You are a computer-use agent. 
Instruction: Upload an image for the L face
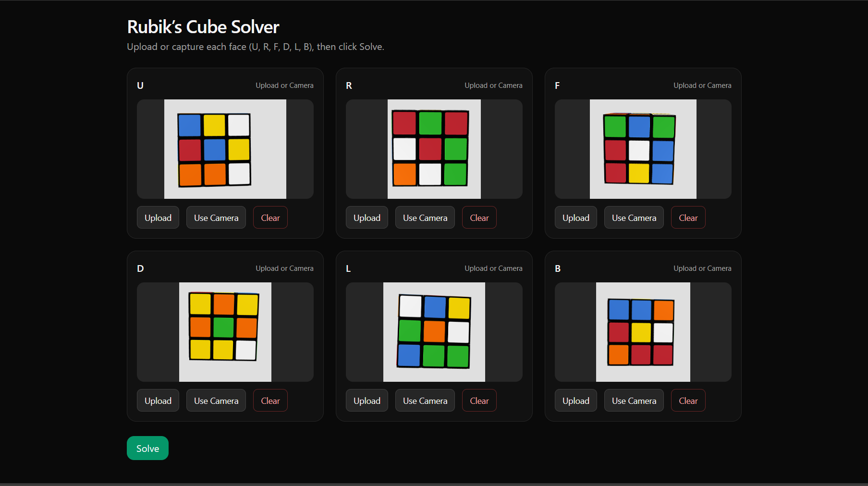[367, 401]
